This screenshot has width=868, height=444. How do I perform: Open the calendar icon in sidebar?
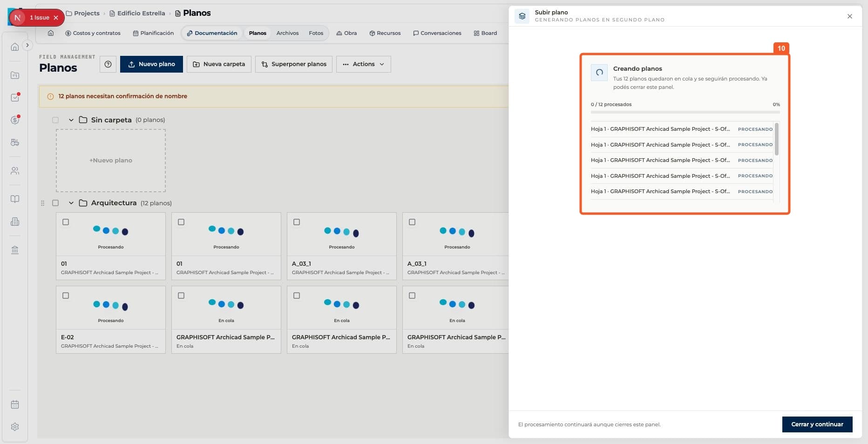15,404
